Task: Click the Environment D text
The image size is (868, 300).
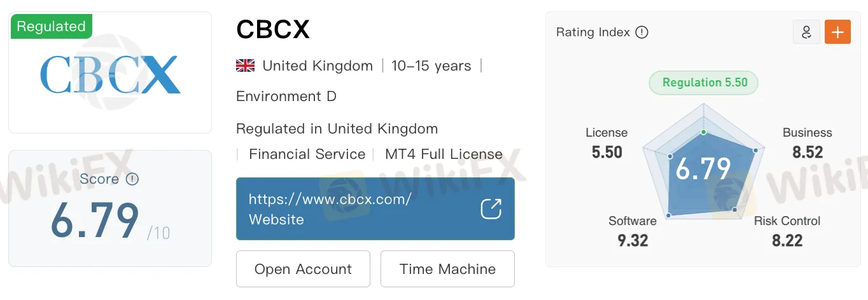Action: [286, 97]
